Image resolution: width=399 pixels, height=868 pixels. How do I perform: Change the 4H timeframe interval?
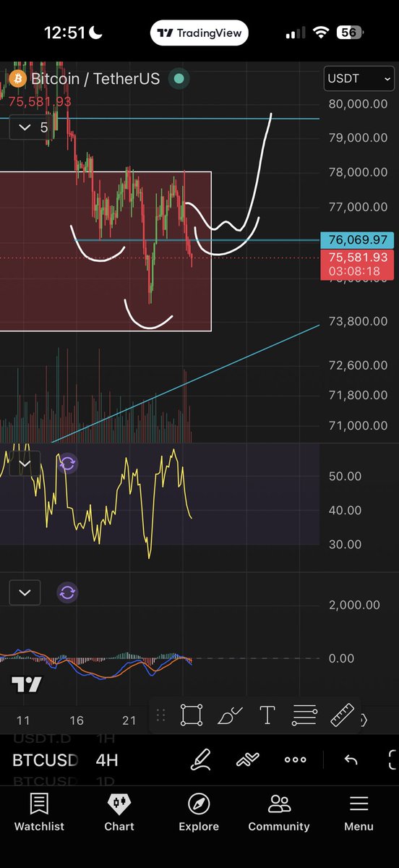107,760
